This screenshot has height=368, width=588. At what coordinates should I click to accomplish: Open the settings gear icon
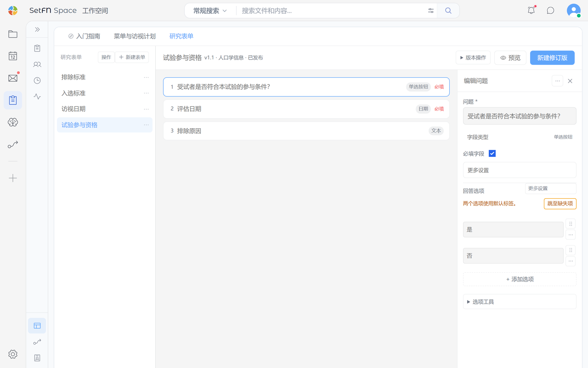click(13, 354)
